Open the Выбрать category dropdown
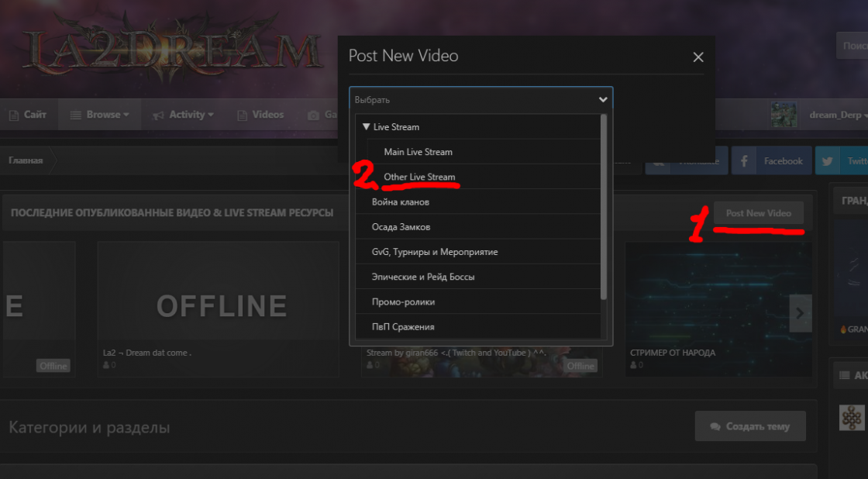The height and width of the screenshot is (479, 868). [x=480, y=100]
